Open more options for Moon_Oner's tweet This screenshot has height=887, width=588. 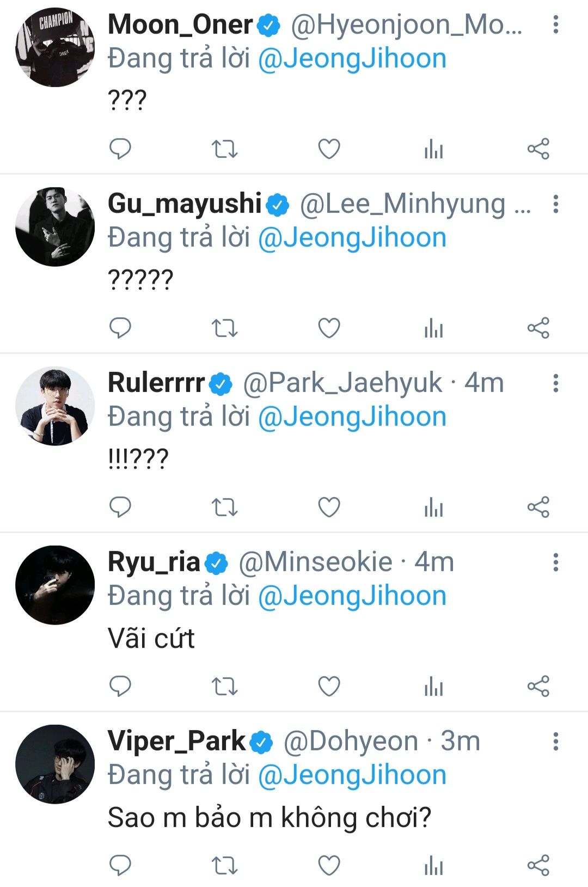(555, 25)
